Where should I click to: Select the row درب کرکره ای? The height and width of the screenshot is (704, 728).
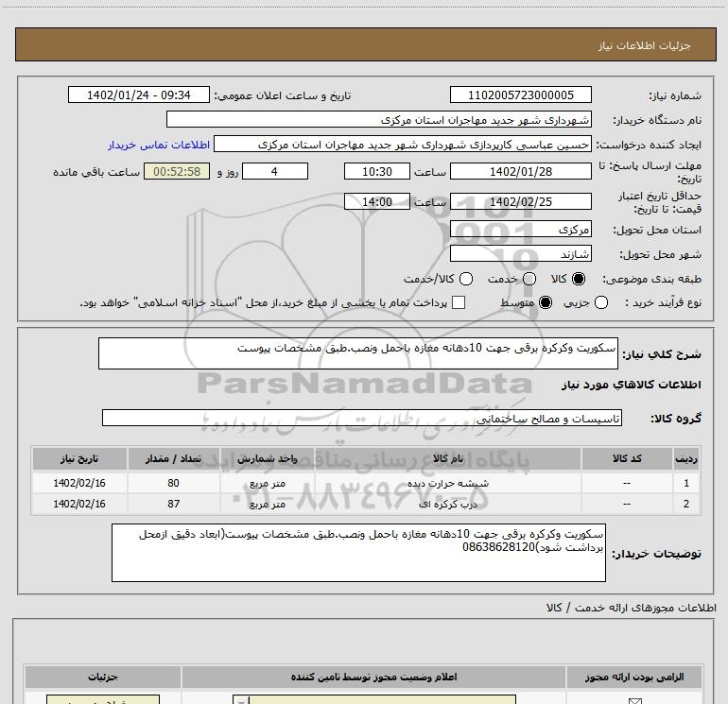point(366,504)
